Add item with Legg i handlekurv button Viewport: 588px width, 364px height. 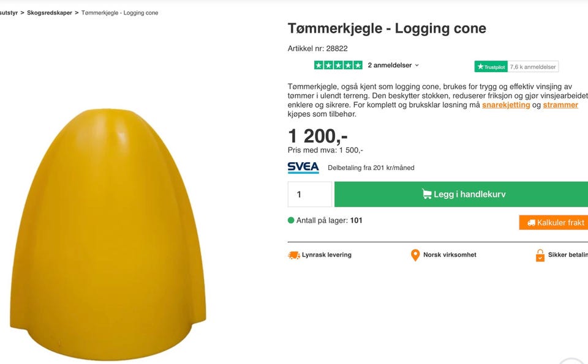click(461, 194)
